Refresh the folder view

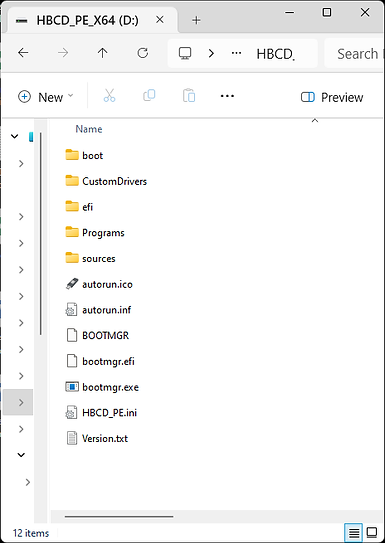tap(142, 53)
